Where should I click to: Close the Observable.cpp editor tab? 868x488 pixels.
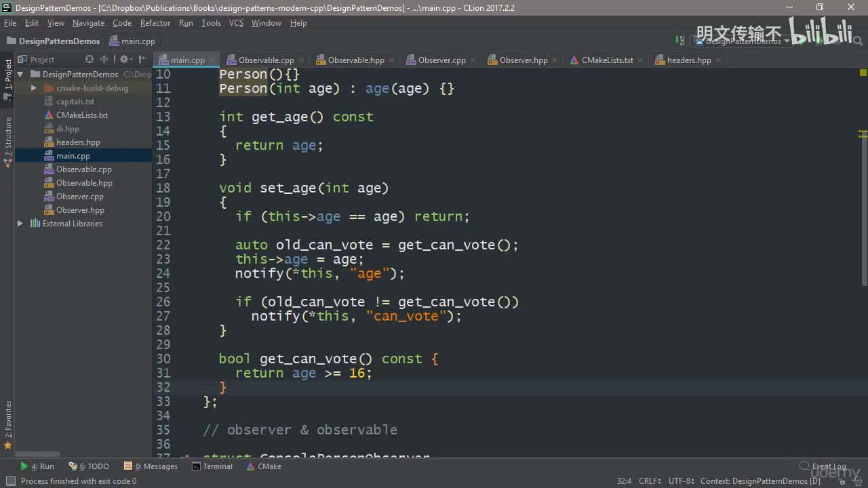301,60
